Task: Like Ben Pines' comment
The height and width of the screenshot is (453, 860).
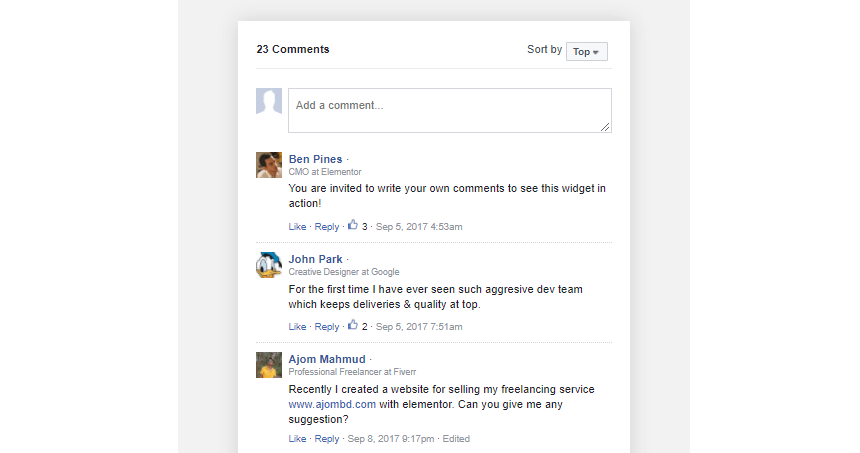Action: [297, 226]
